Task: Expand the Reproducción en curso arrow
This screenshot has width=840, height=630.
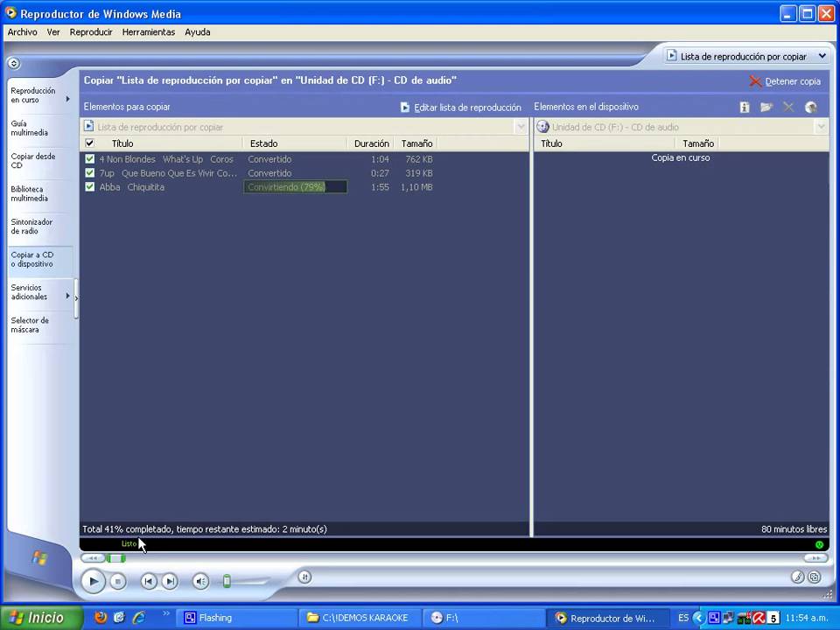Action: [68, 99]
